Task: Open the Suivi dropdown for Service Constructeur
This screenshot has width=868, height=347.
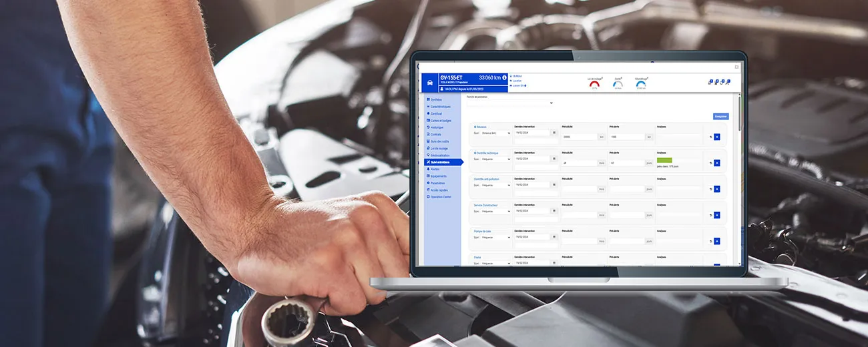Action: 495,211
